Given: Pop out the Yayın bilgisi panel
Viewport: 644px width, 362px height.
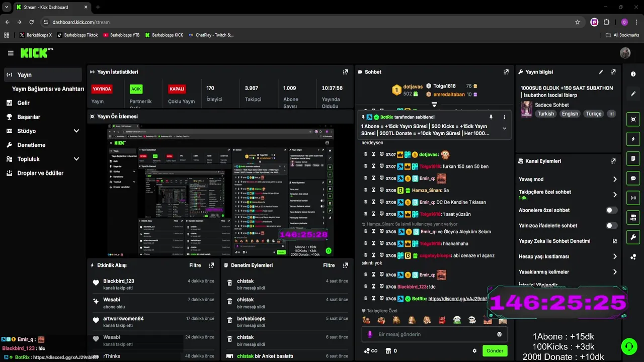Looking at the screenshot, I should pos(613,72).
